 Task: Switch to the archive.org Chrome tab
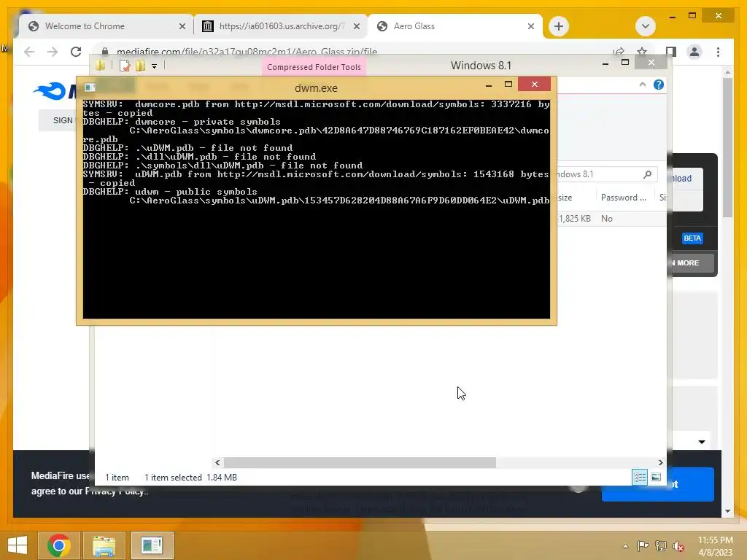click(281, 26)
